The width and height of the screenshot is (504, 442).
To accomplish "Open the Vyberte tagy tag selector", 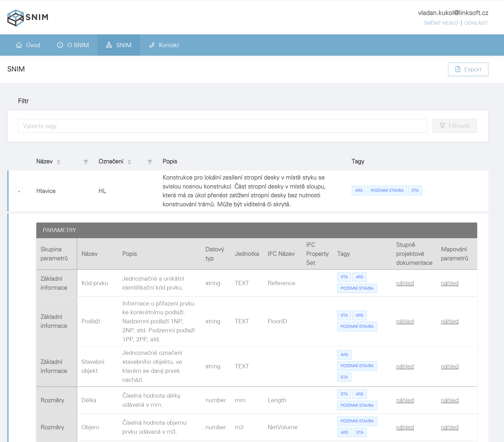I will pyautogui.click(x=222, y=126).
